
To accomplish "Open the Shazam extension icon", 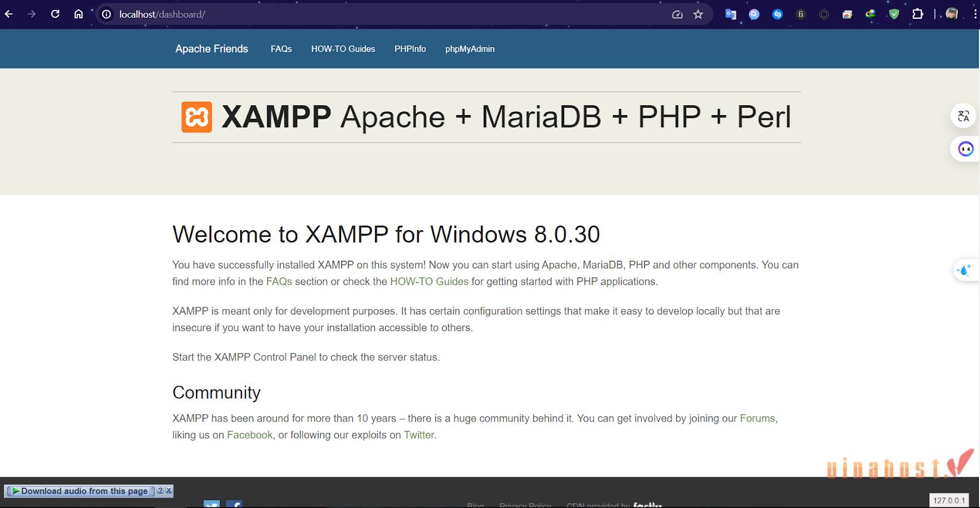I will [777, 14].
